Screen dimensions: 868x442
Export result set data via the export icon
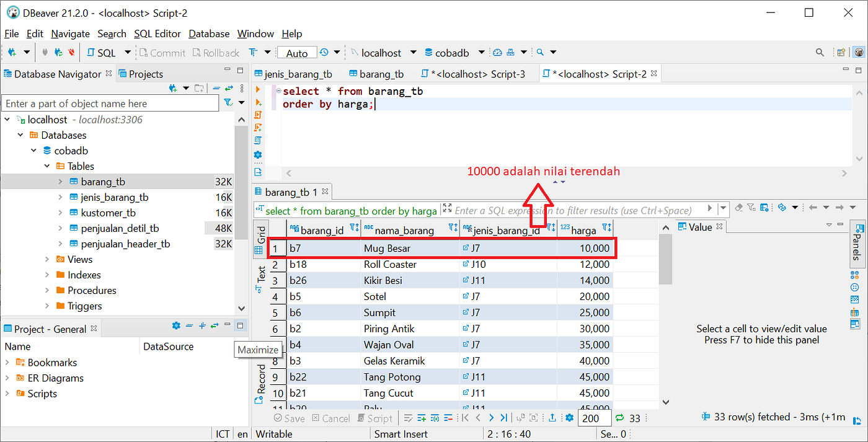(554, 418)
